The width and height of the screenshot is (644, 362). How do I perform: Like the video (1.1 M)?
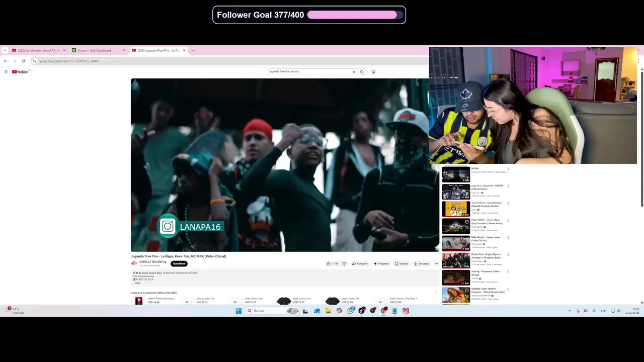[332, 263]
